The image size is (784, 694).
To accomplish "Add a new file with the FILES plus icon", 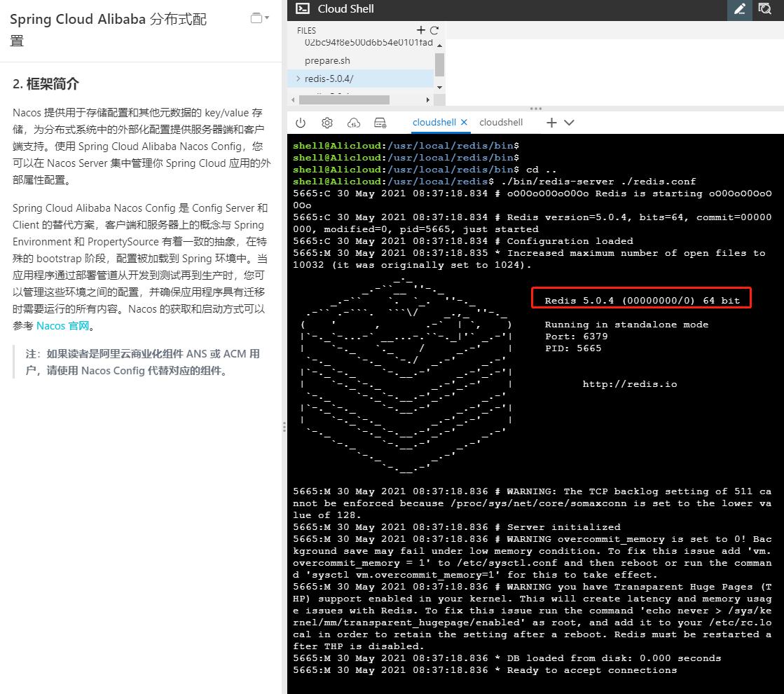I will 420,30.
